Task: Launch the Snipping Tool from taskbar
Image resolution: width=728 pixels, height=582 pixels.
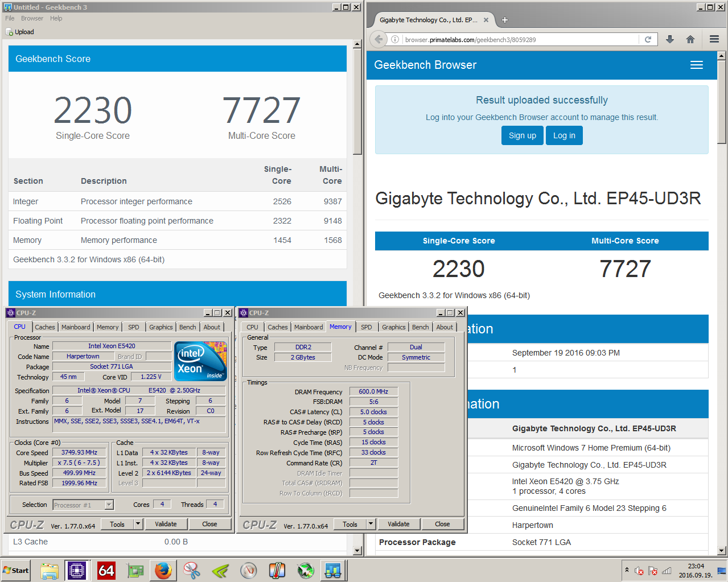Action: coord(192,570)
